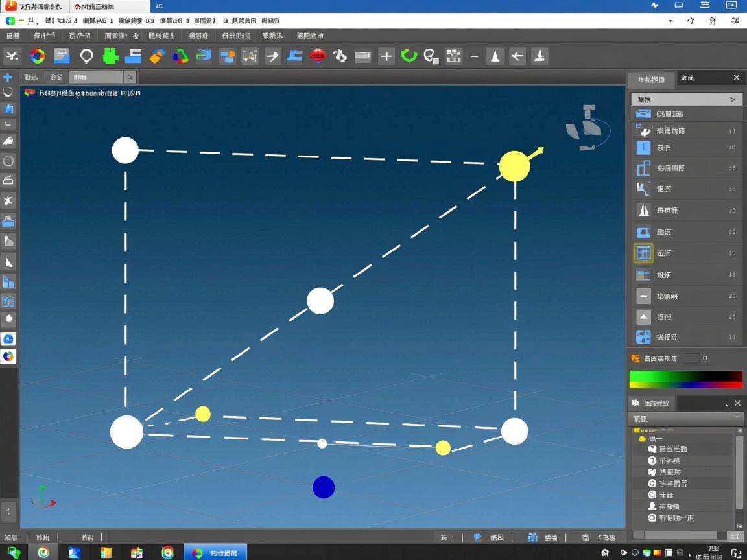
Task: Collapse the right panel's top section header
Action: [x=733, y=100]
